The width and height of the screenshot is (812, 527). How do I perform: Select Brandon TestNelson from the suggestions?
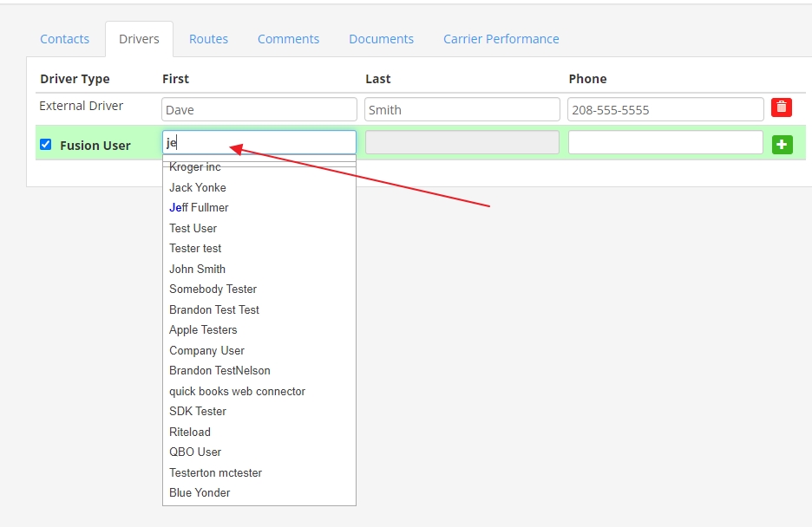click(x=219, y=370)
